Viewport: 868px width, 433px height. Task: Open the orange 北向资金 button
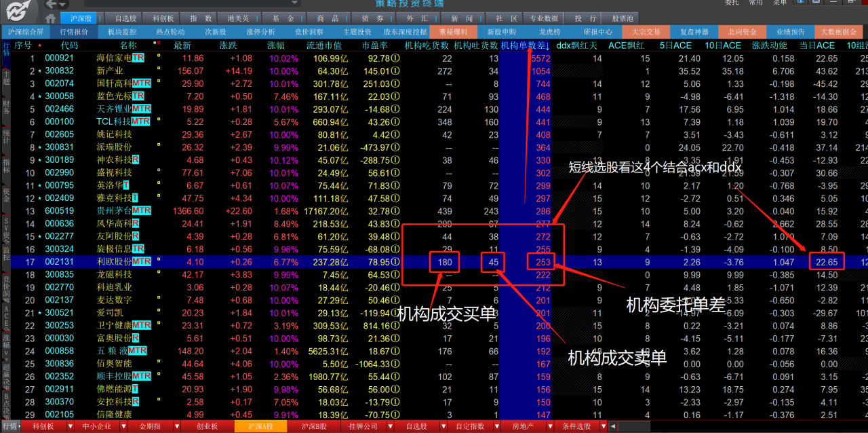(743, 31)
